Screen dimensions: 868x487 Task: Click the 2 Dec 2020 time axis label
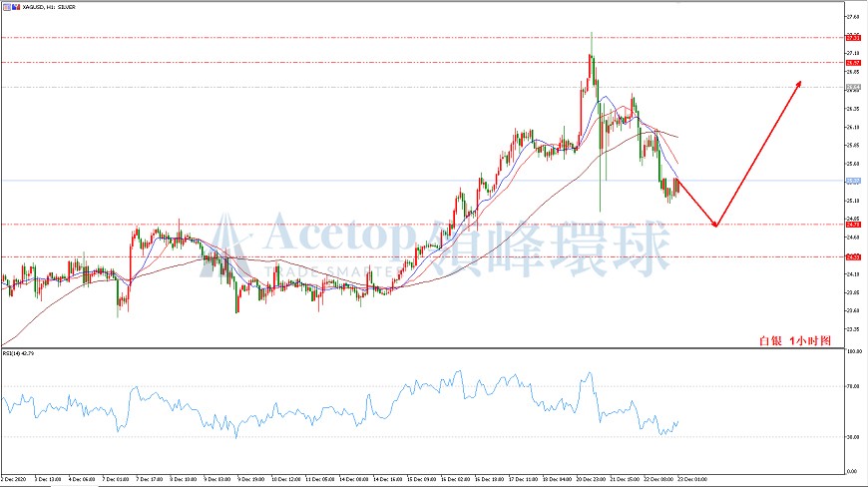click(13, 479)
